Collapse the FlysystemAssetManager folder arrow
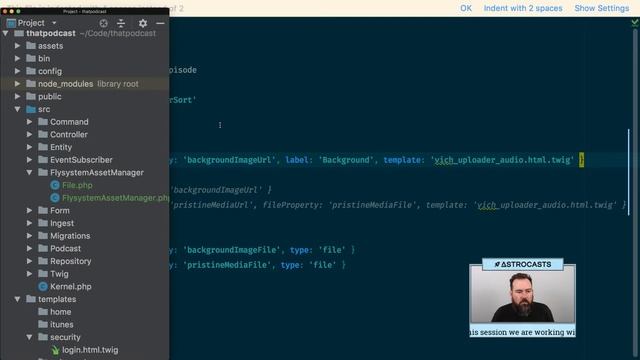The width and height of the screenshot is (640, 360). 29,173
